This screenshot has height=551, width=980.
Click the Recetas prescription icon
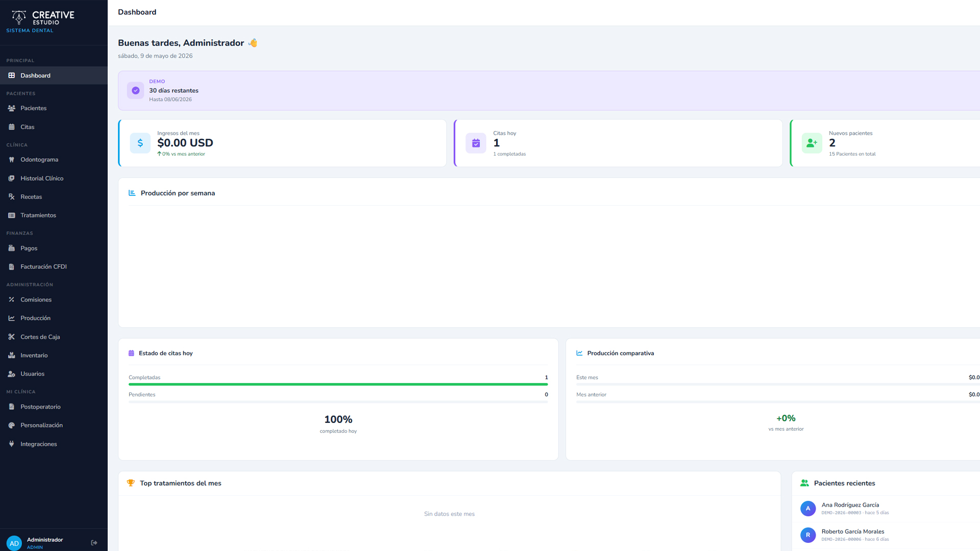click(11, 197)
